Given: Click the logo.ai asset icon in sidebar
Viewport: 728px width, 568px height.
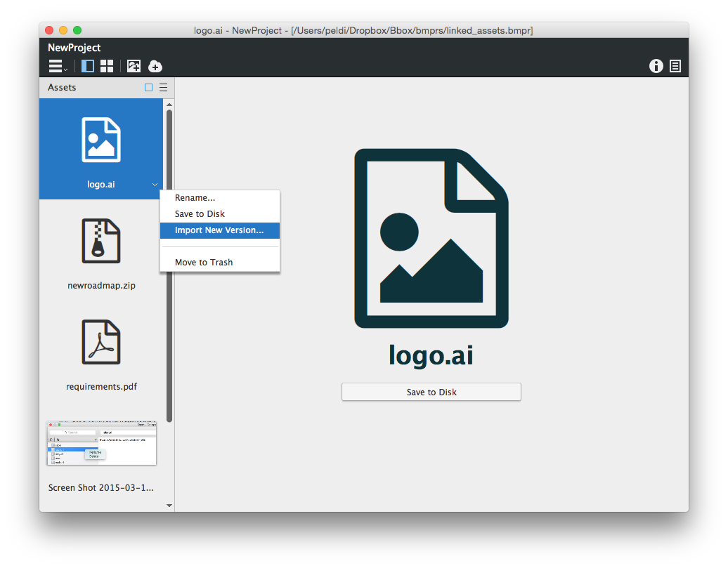Looking at the screenshot, I should click(101, 140).
